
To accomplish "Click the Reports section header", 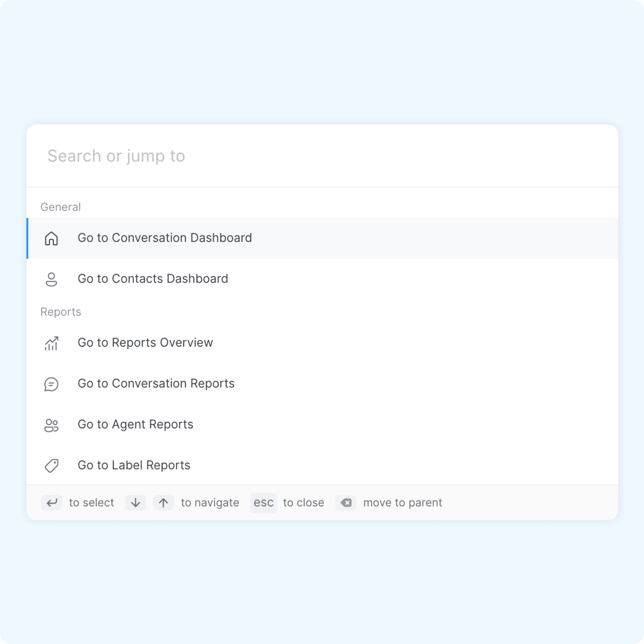I will 61,312.
